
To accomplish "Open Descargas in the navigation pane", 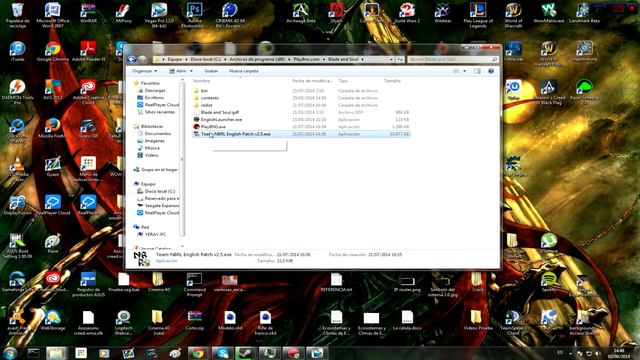I will click(155, 91).
